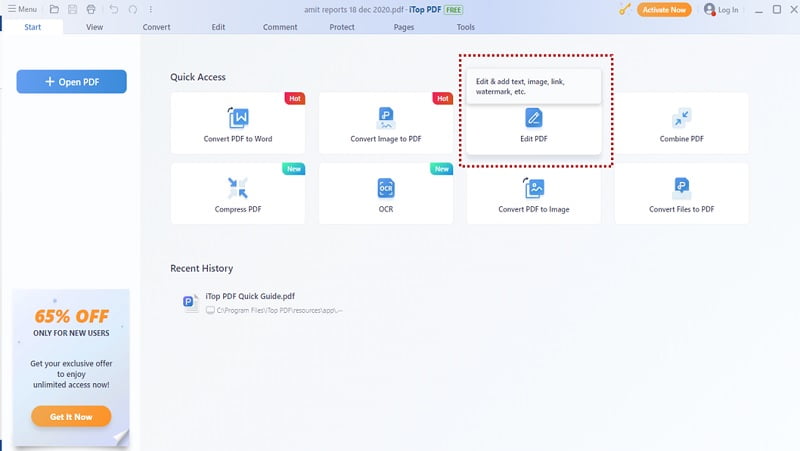800x451 pixels.
Task: Click the Convert PDF to Image icon
Action: coord(534,188)
